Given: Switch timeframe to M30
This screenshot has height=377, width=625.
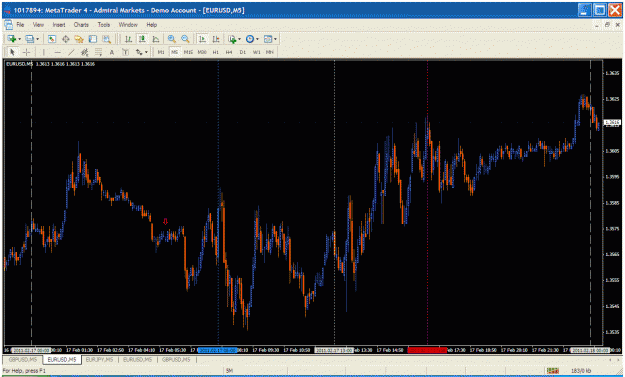Looking at the screenshot, I should pyautogui.click(x=202, y=52).
